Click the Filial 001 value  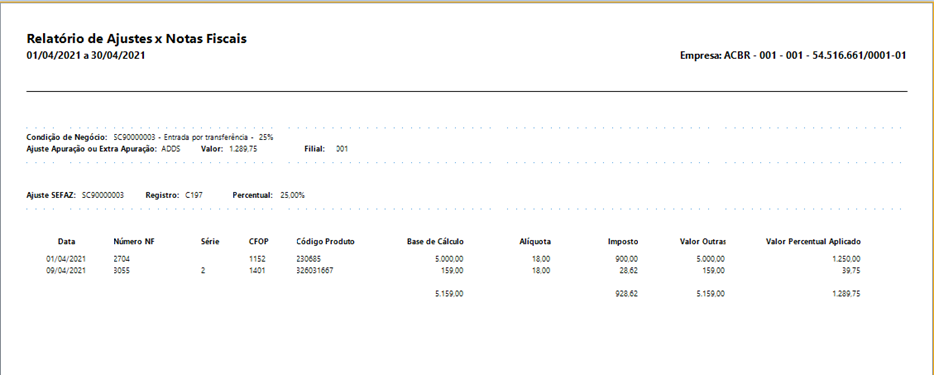pos(342,149)
